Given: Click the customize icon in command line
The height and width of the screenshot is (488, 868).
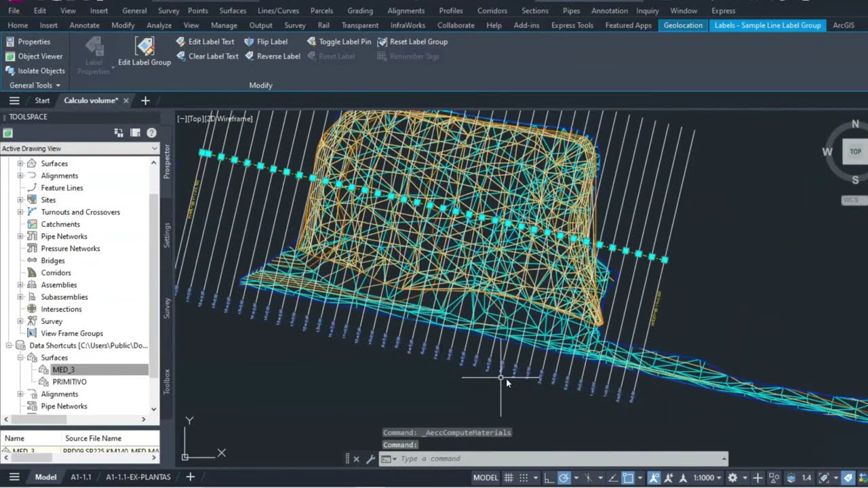Looking at the screenshot, I should [x=370, y=459].
